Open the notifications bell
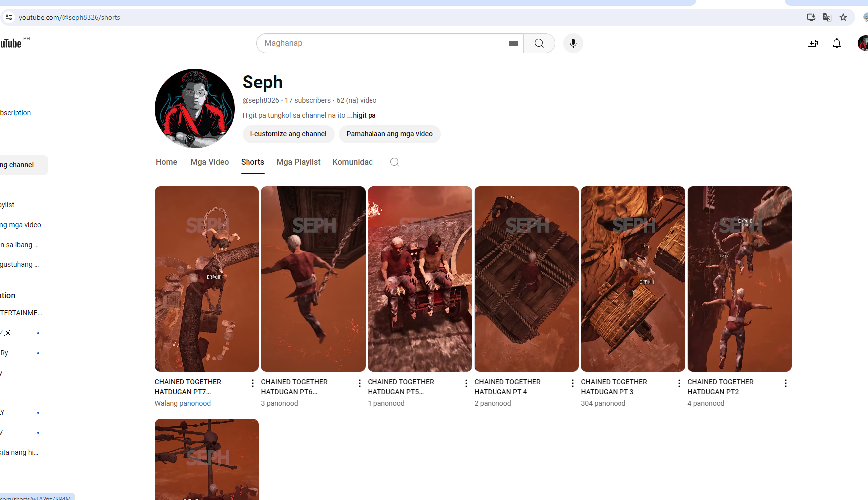868x500 pixels. tap(837, 43)
